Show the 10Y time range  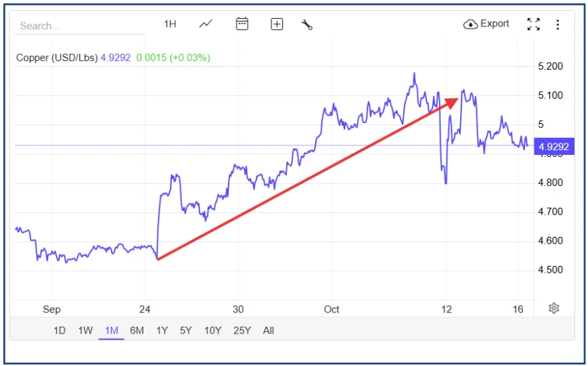pos(212,331)
